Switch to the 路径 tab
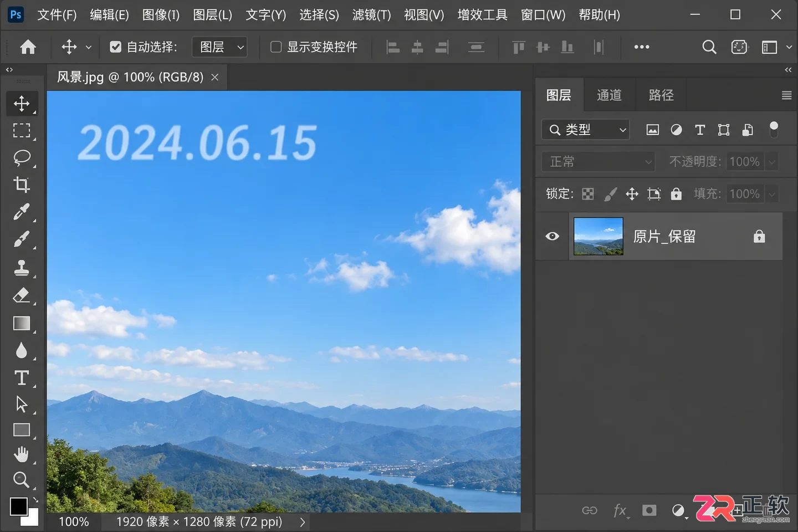798x532 pixels. [x=661, y=95]
